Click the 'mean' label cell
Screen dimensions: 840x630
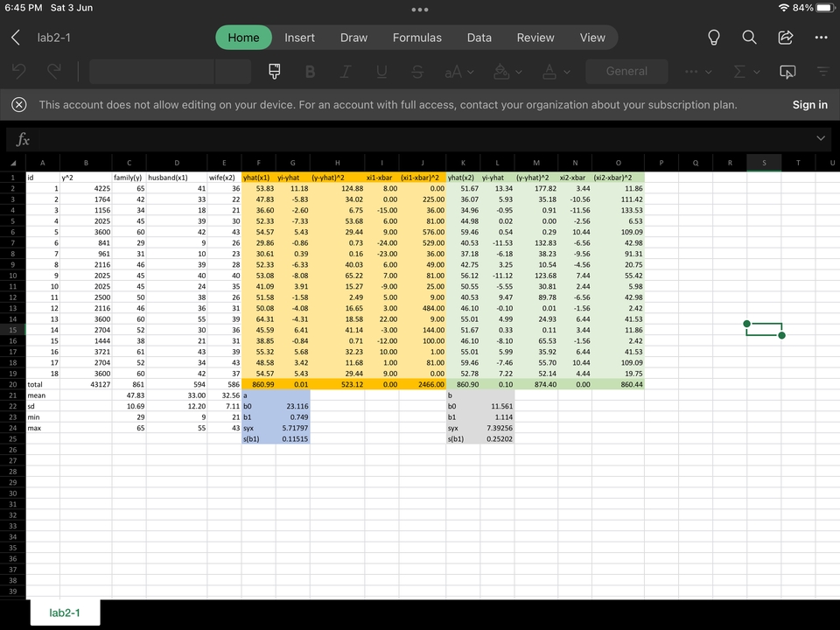[x=43, y=395]
